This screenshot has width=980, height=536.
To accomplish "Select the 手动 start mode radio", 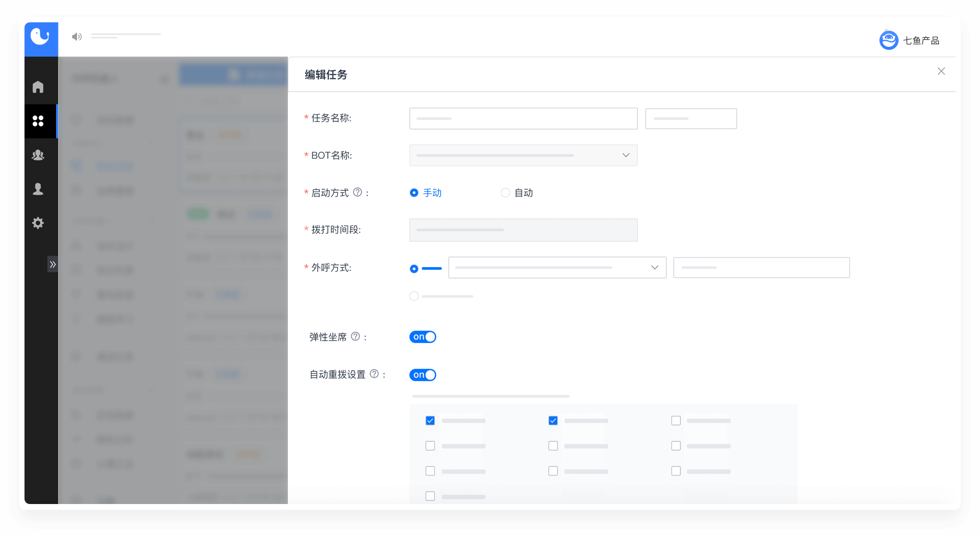I will click(414, 193).
